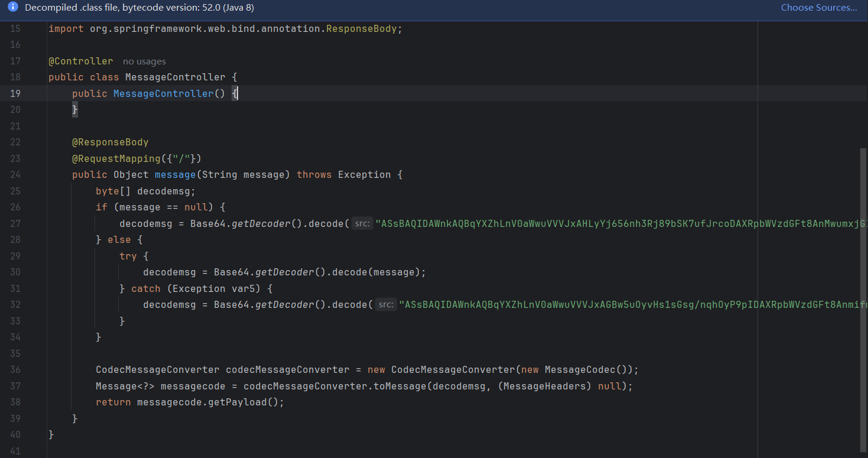The height and width of the screenshot is (458, 868).
Task: Click the Base64 string literal on line 32
Action: [x=633, y=304]
